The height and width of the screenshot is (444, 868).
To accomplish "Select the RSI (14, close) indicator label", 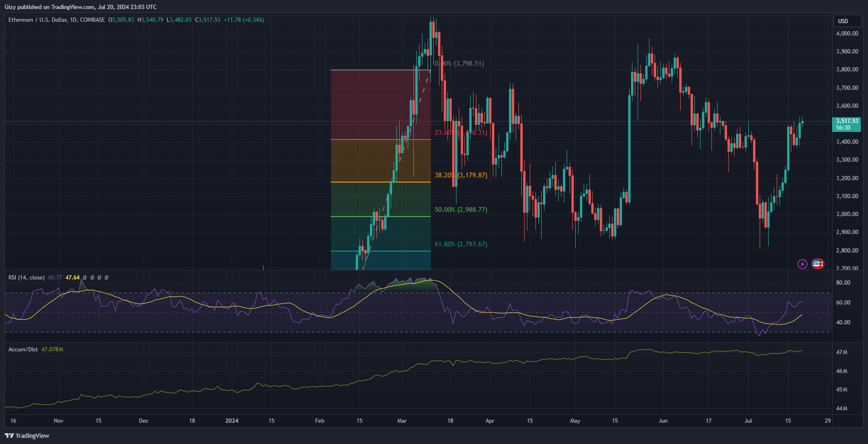I will click(x=26, y=278).
